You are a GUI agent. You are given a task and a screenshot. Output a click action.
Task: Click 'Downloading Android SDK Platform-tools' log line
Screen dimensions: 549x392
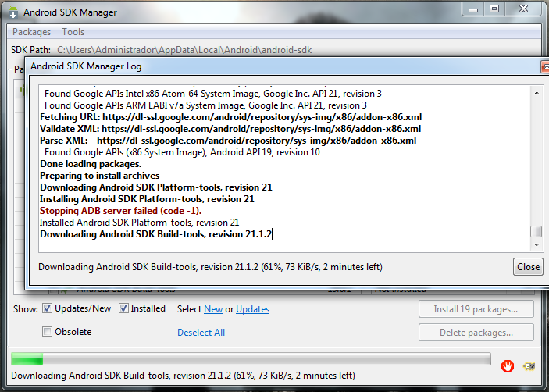click(x=156, y=187)
